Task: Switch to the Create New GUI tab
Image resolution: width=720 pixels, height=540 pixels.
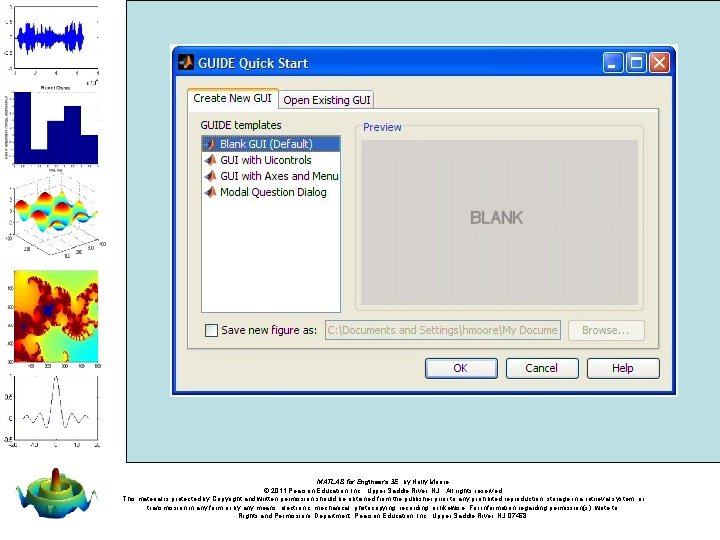Action: click(232, 98)
